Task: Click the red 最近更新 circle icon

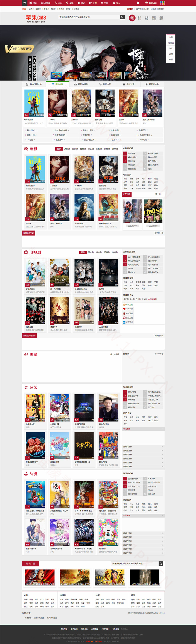Action: tap(132, 18)
